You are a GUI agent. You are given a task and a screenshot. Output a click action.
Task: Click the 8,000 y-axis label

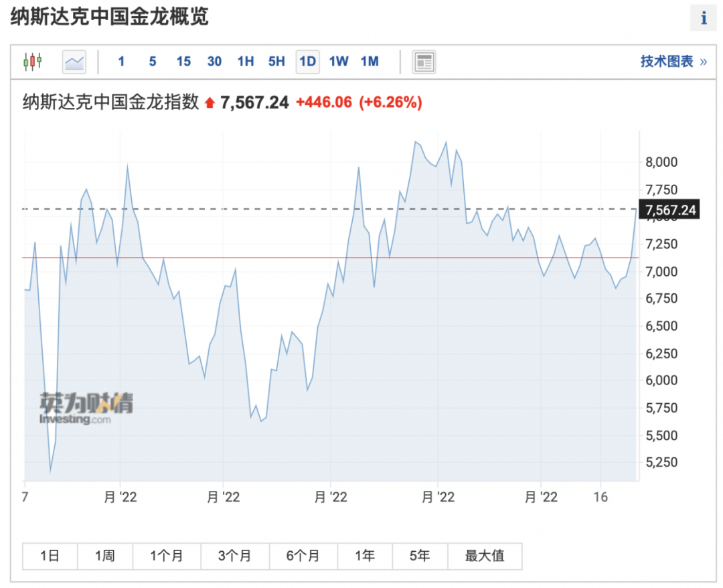coord(661,162)
